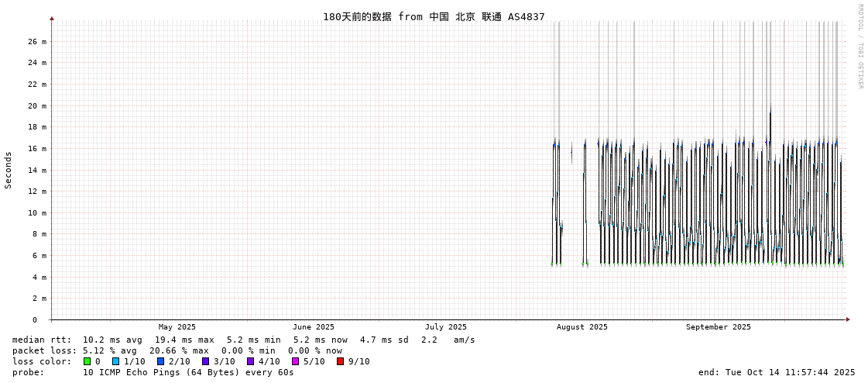
Task: Click the magenta 5/10 loss color swatch
Action: tap(296, 361)
